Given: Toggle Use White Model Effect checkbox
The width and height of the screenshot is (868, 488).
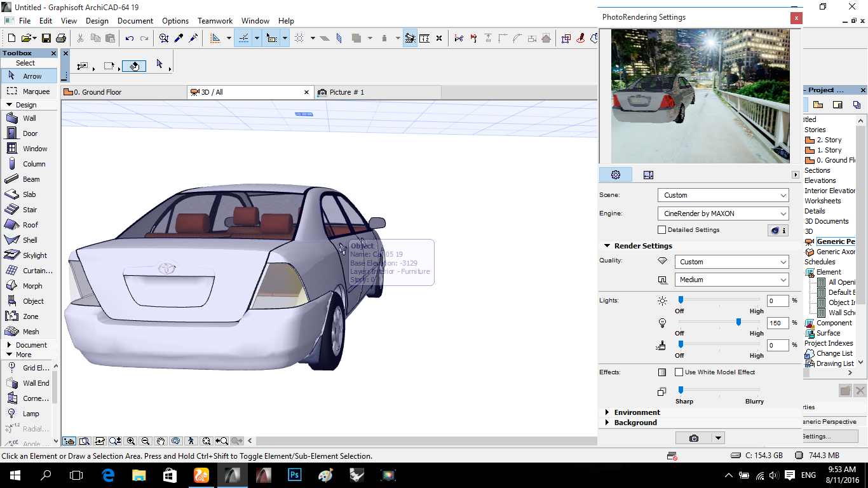Looking at the screenshot, I should 679,372.
